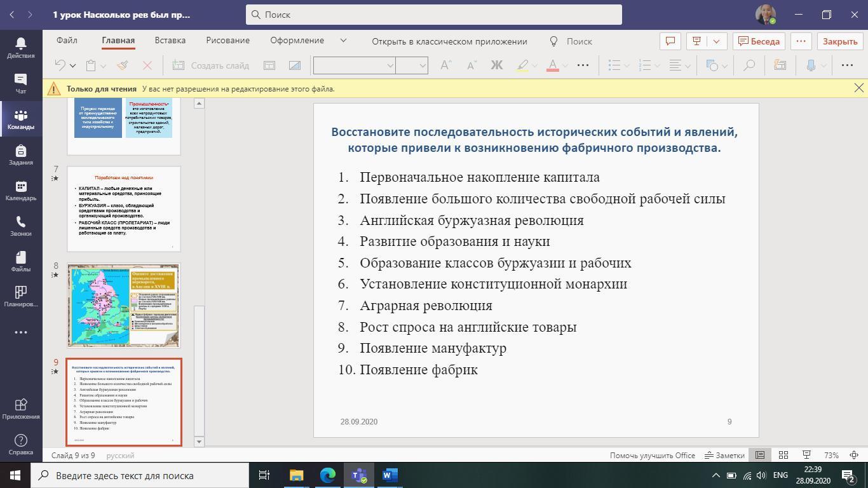Viewport: 868px width, 488px height.
Task: Open the Чат section in Teams sidebar
Action: (20, 83)
